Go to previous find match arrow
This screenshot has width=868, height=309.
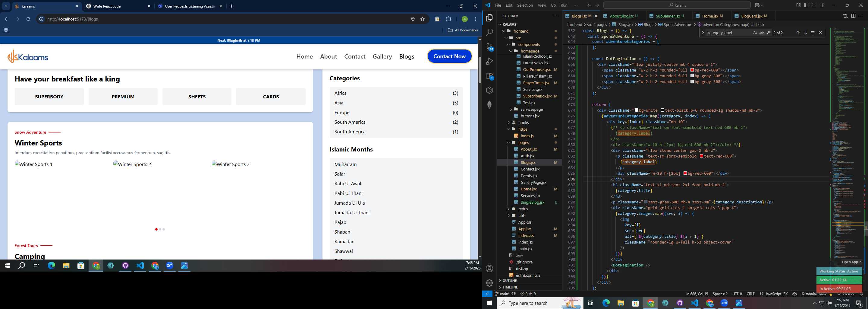[798, 33]
